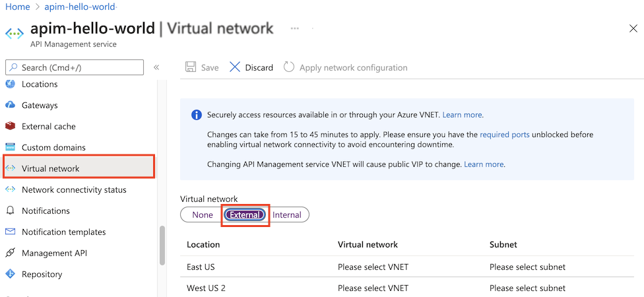
Task: Click the Discard button
Action: [251, 67]
